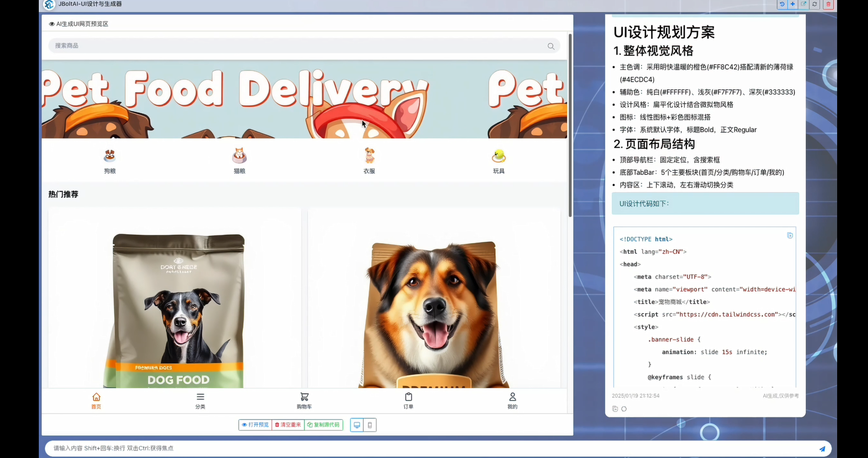Click the copy icon in the code block
The width and height of the screenshot is (868, 458).
(790, 235)
